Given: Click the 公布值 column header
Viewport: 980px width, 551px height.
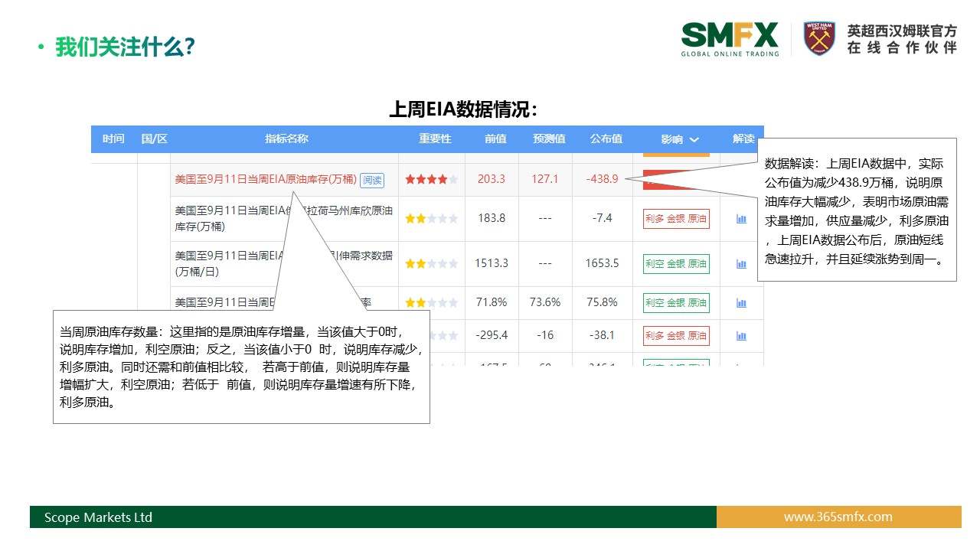Looking at the screenshot, I should point(606,139).
